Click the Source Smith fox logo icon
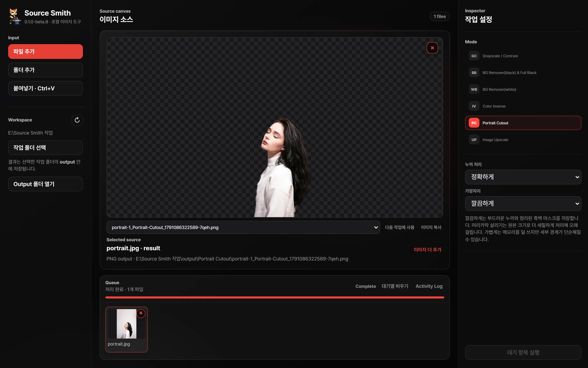Screen dimensions: 588x368 click(15, 17)
